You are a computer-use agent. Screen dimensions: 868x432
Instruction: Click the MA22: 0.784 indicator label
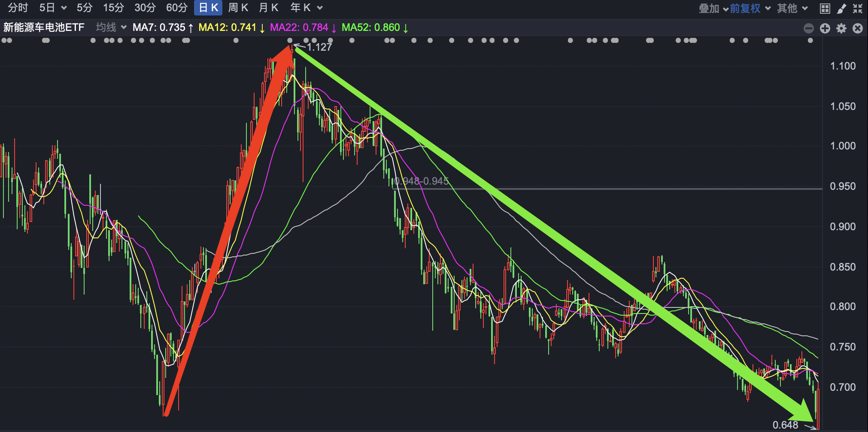coord(303,27)
